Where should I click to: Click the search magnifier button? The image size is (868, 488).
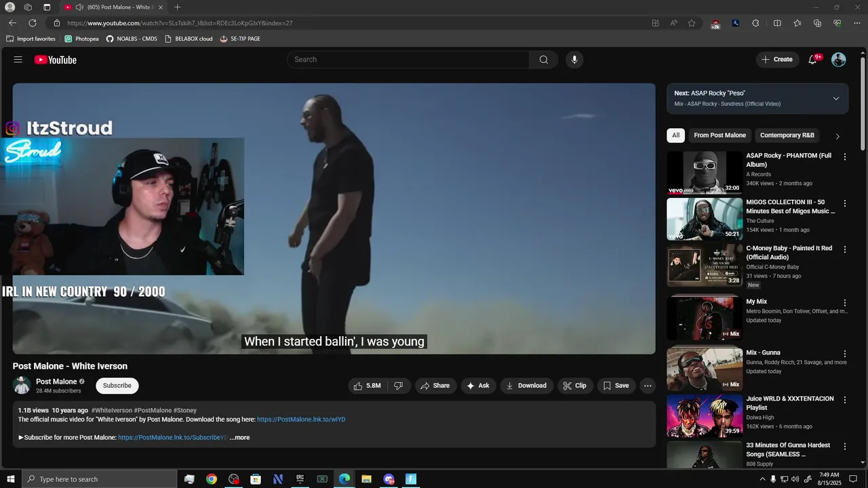pos(544,60)
